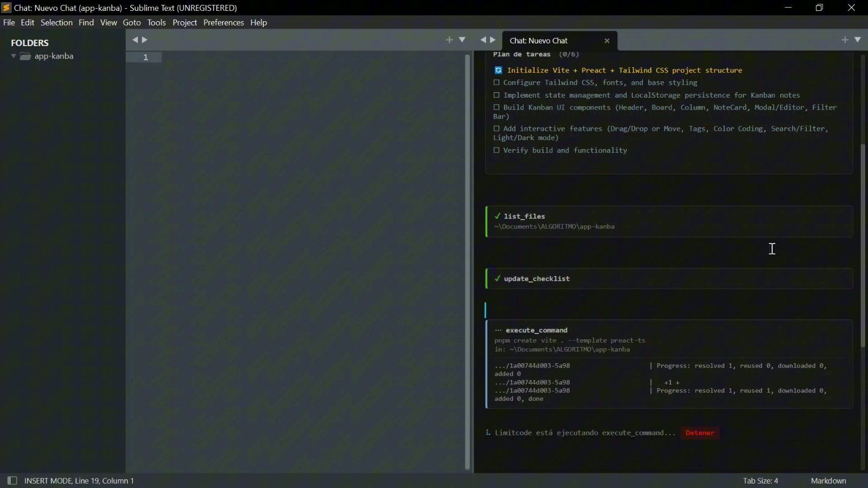Collapse the app-kanba folder arrow
The height and width of the screenshot is (488, 868).
(14, 56)
